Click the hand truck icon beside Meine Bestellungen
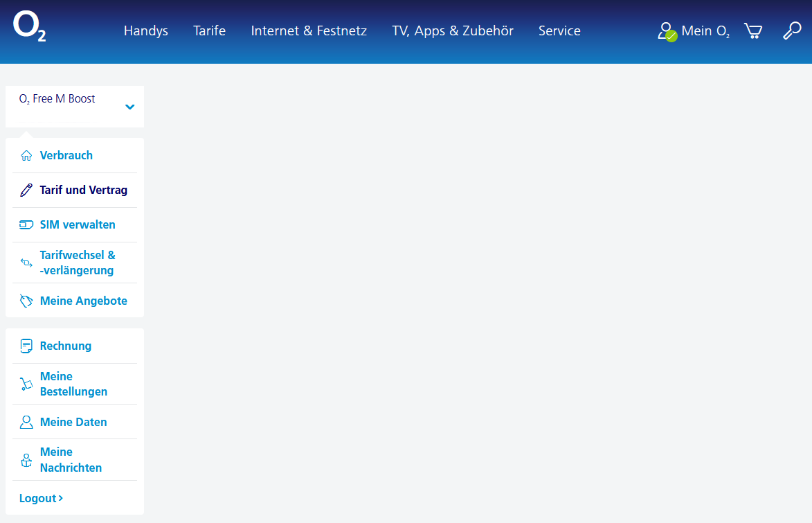Viewport: 812px width, 523px height. tap(26, 384)
